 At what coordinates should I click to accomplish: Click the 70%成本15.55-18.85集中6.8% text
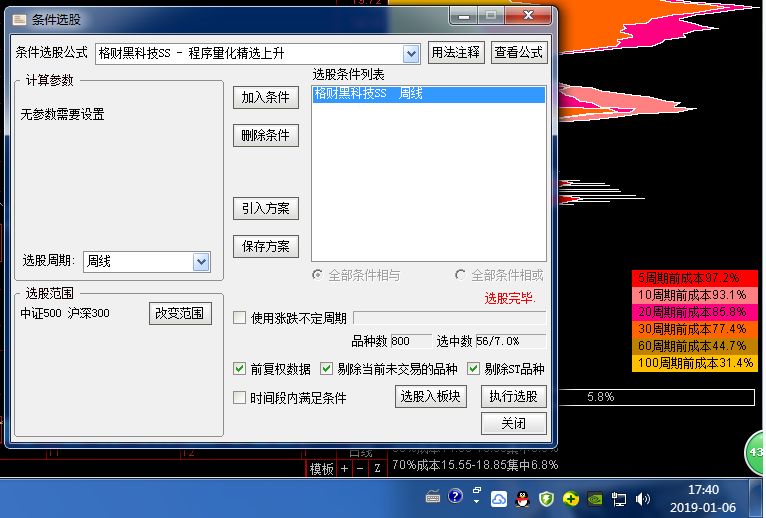coord(475,465)
